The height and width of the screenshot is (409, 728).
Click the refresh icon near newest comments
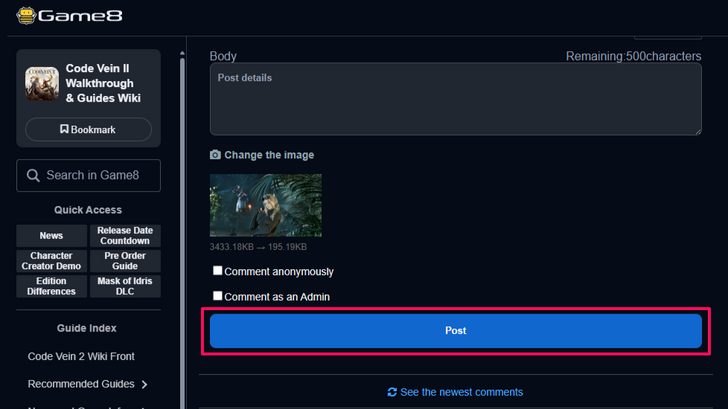click(x=392, y=392)
